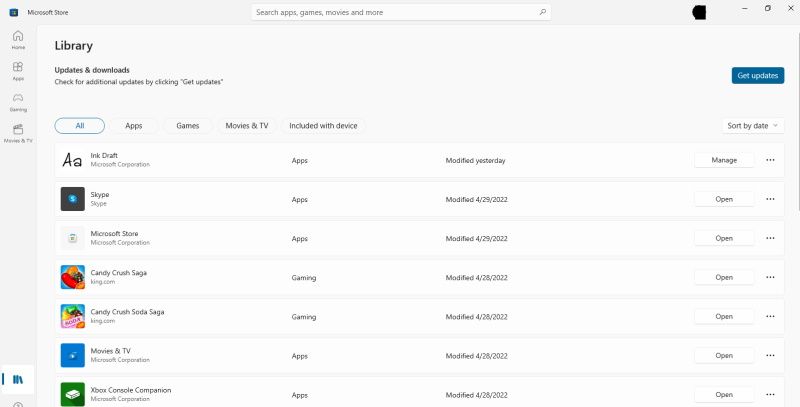Click the Ink Draft app icon

[x=72, y=160]
